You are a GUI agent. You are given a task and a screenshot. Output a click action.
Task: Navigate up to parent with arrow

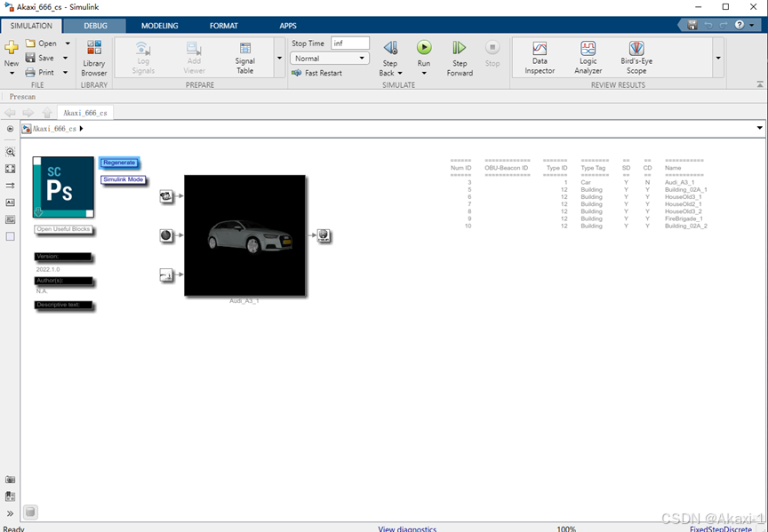pyautogui.click(x=46, y=113)
